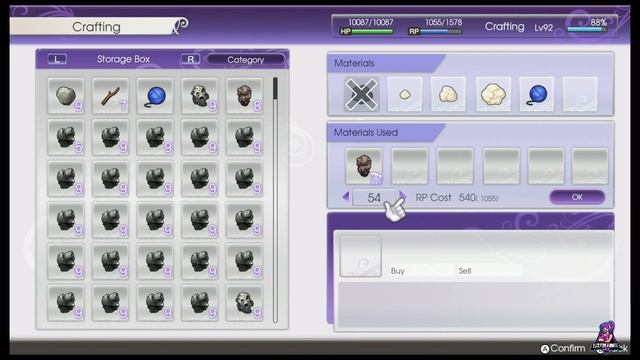Pick the wooden stick stack of 7

click(x=111, y=96)
